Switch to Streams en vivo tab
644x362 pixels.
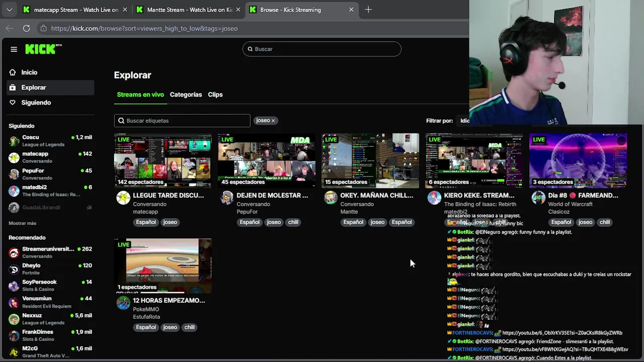click(140, 95)
